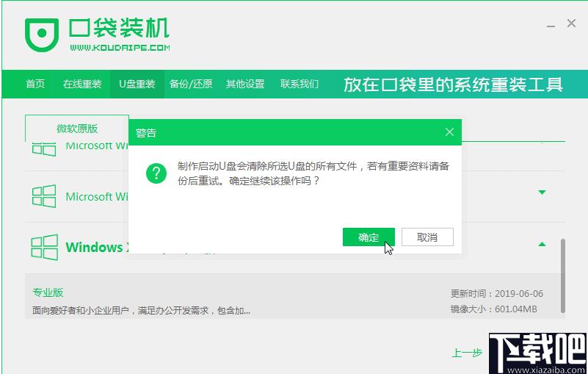Cancel with the 取消 button
The width and height of the screenshot is (588, 374).
pos(427,237)
